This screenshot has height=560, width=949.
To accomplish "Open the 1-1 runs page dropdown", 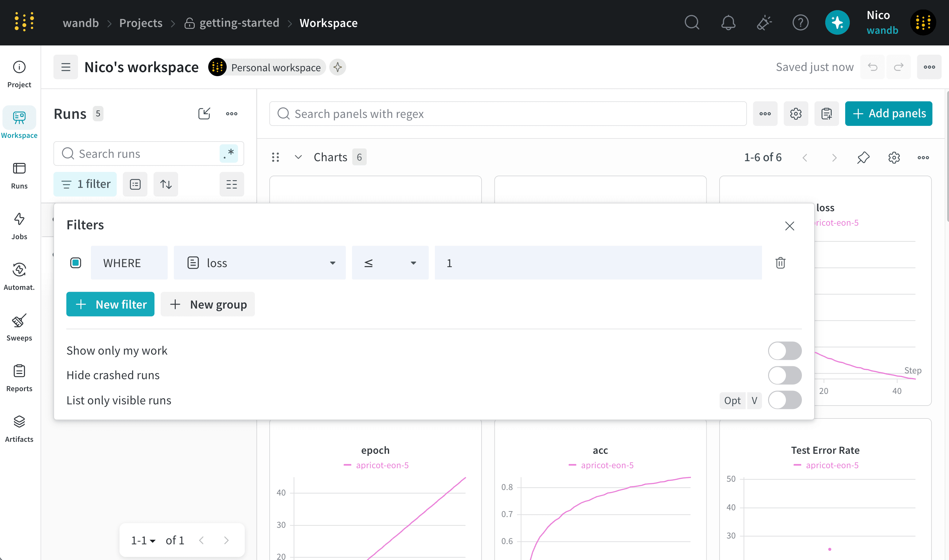I will 143,540.
